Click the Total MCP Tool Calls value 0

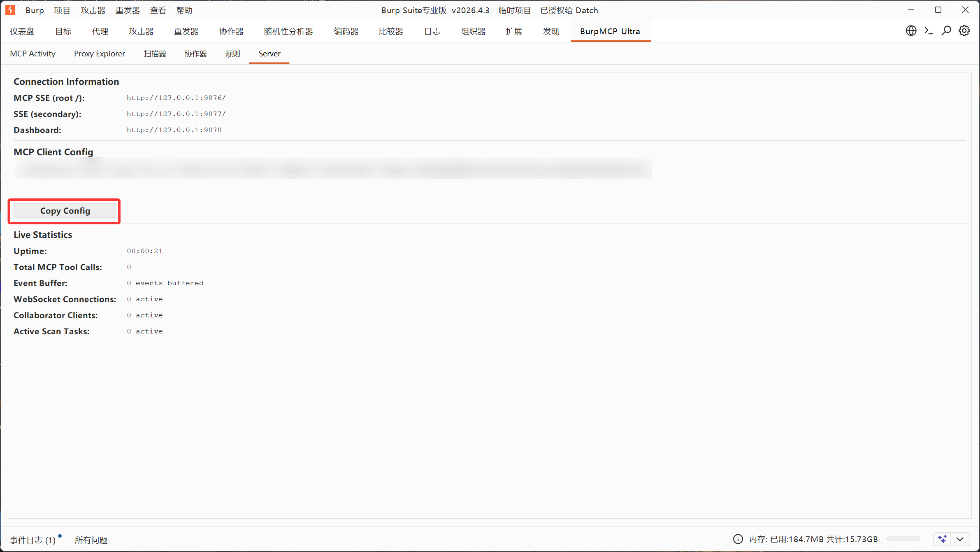(x=129, y=267)
